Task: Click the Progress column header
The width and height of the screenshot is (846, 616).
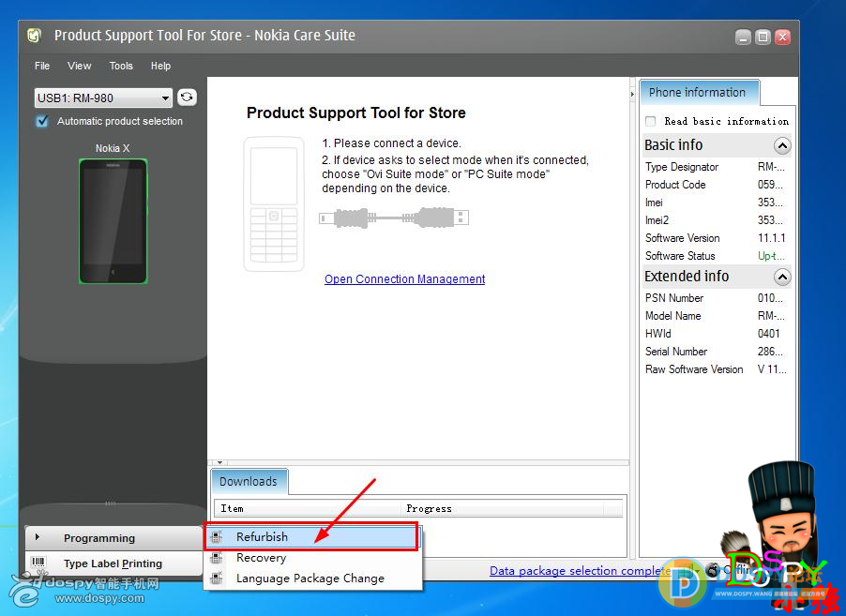Action: click(502, 508)
